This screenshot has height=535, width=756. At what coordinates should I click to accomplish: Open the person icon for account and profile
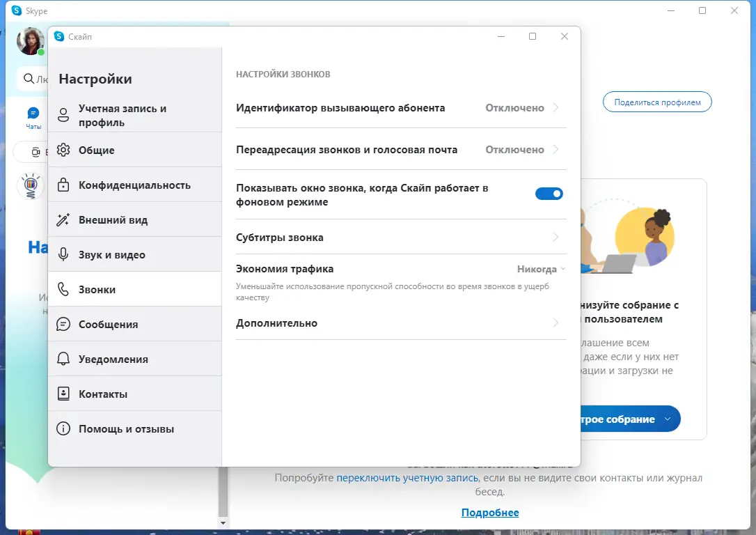63,115
